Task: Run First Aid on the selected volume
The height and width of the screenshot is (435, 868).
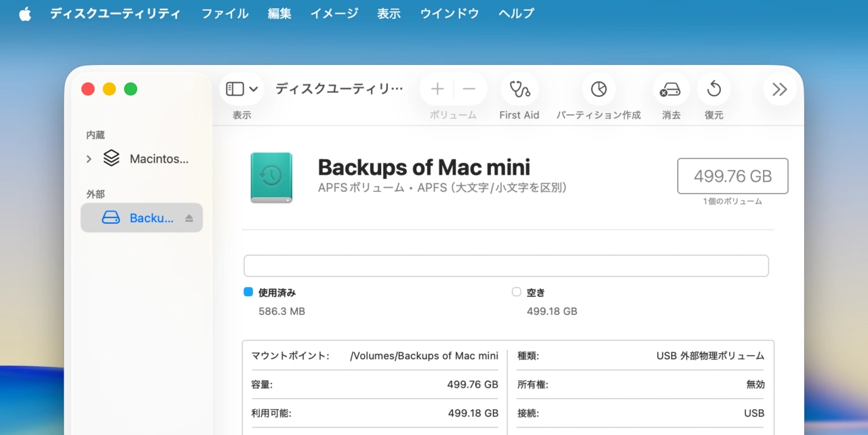Action: (519, 89)
